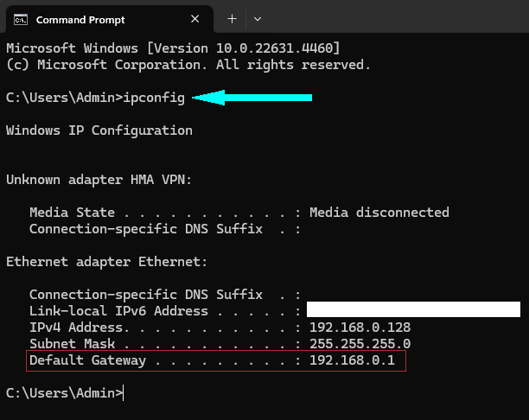Click the Ethernet adapter Ethernet heading
The width and height of the screenshot is (529, 420).
(105, 261)
